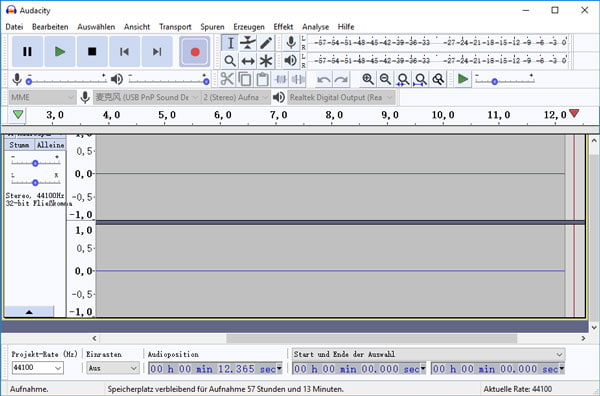Skip to the start of the project
Viewport: 600px width, 396px height.
(x=124, y=52)
